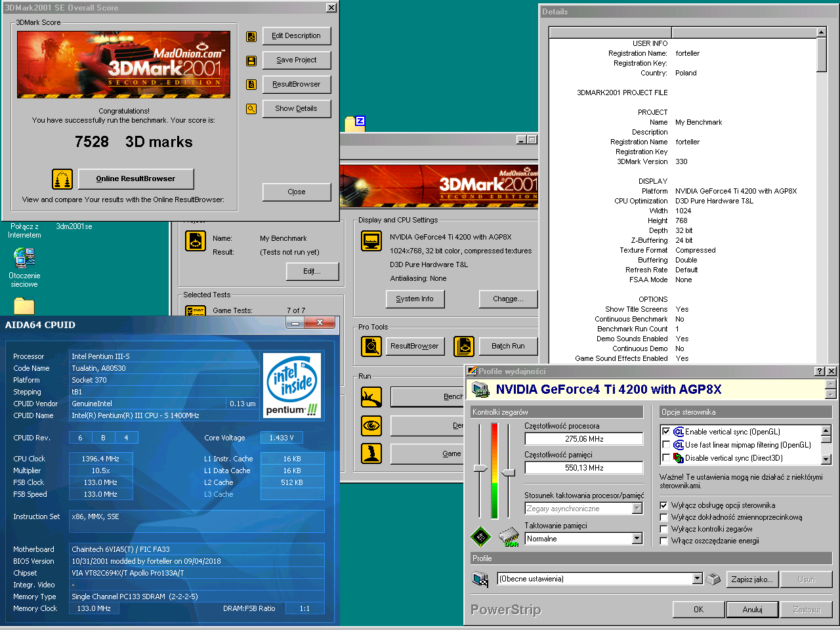Viewport: 840px width, 630px height.
Task: Click Zapisz jako... to save the profile
Action: [x=752, y=579]
